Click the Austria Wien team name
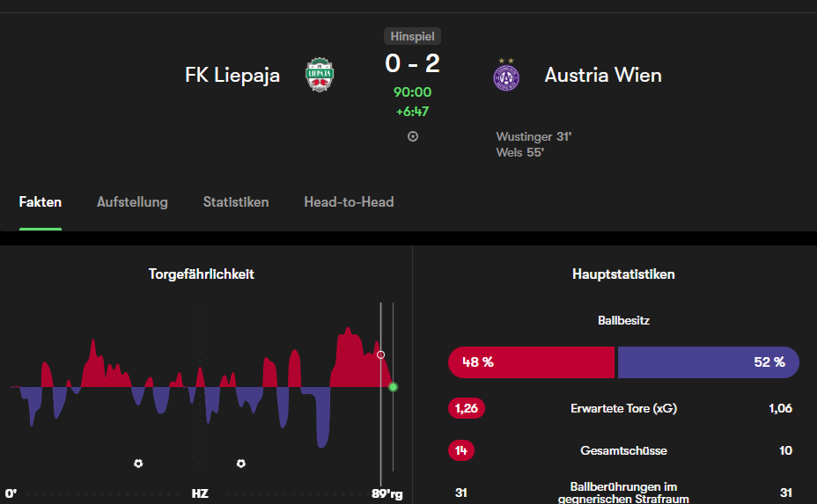Image resolution: width=817 pixels, height=504 pixels. pos(603,75)
